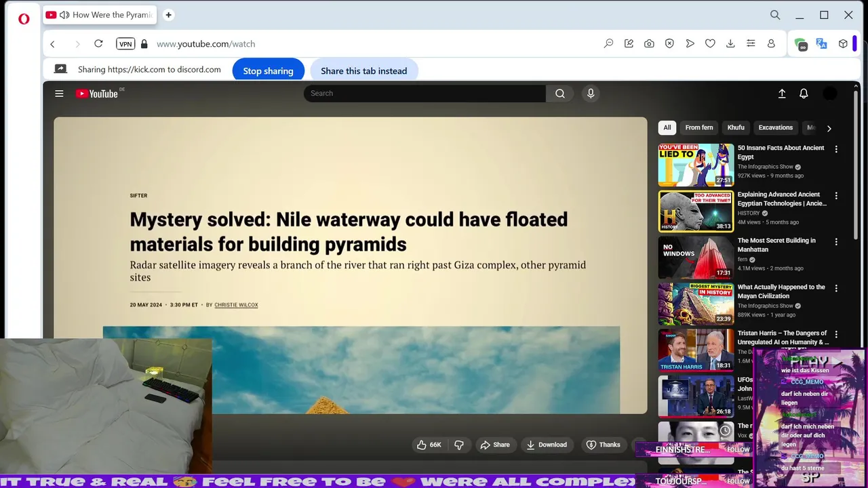Open the browser profile account icon
This screenshot has height=488, width=868.
coord(771,43)
